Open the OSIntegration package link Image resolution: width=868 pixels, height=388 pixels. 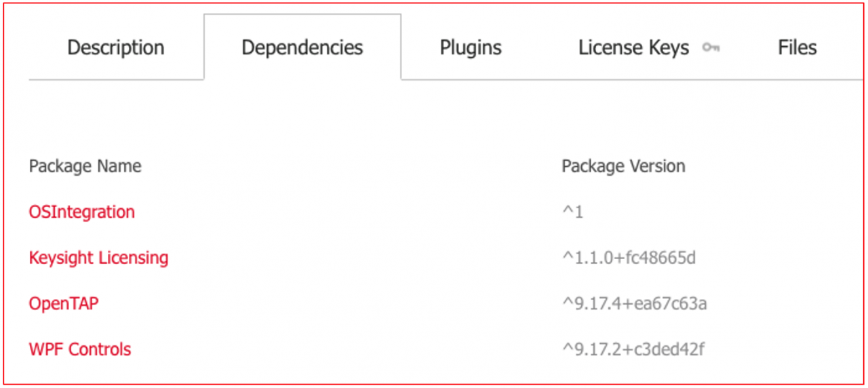[x=82, y=212]
